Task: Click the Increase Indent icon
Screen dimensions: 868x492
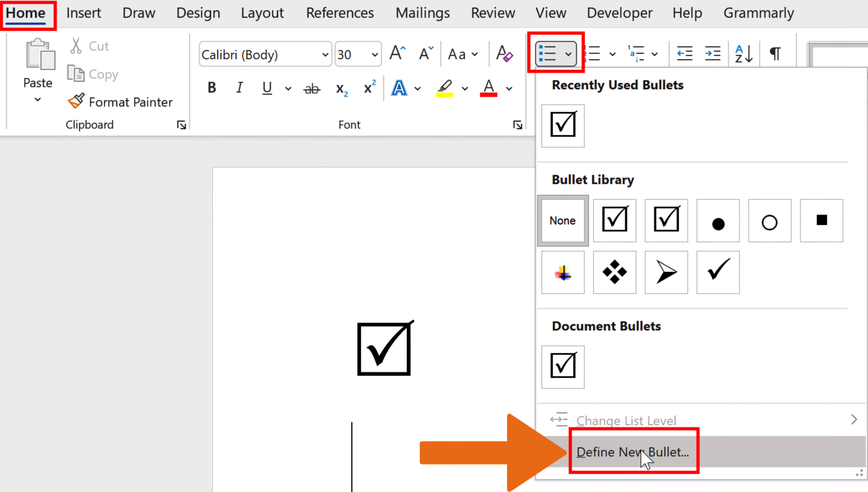Action: [x=712, y=53]
